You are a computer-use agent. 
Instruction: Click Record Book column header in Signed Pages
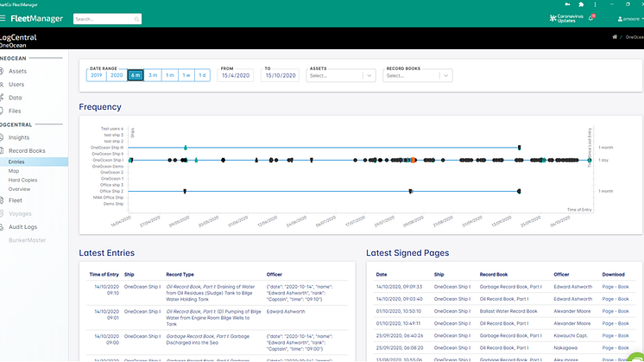(x=494, y=275)
